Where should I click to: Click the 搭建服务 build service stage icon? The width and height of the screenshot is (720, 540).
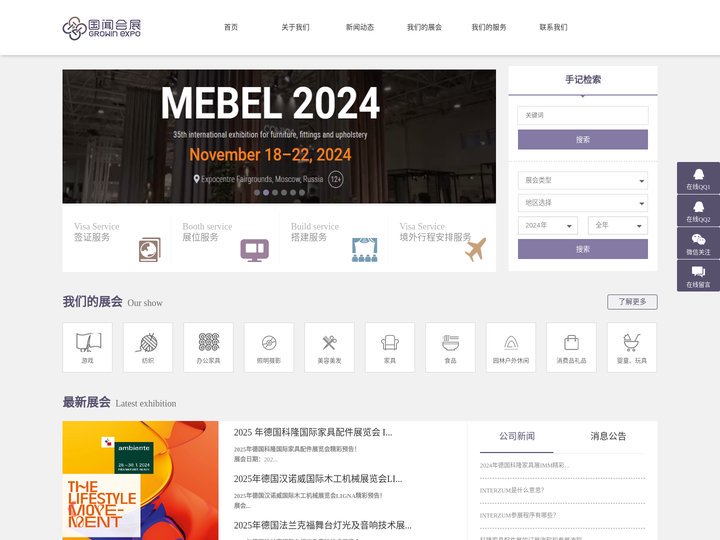[x=365, y=250]
